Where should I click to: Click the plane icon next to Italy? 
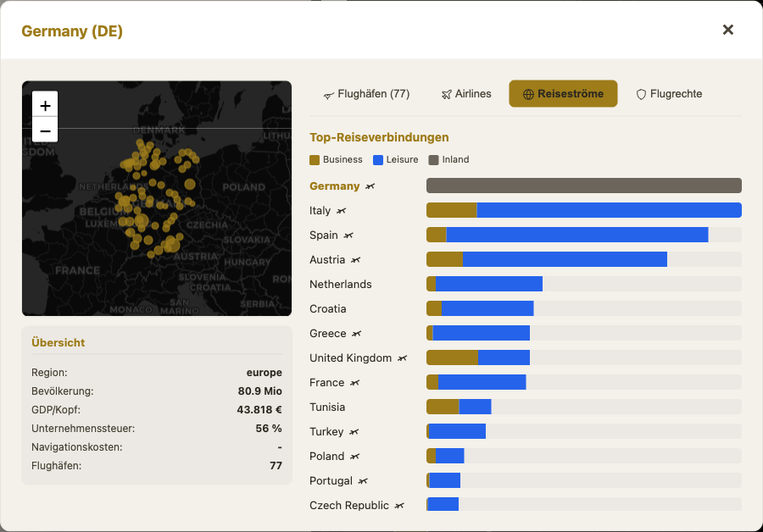tap(342, 211)
